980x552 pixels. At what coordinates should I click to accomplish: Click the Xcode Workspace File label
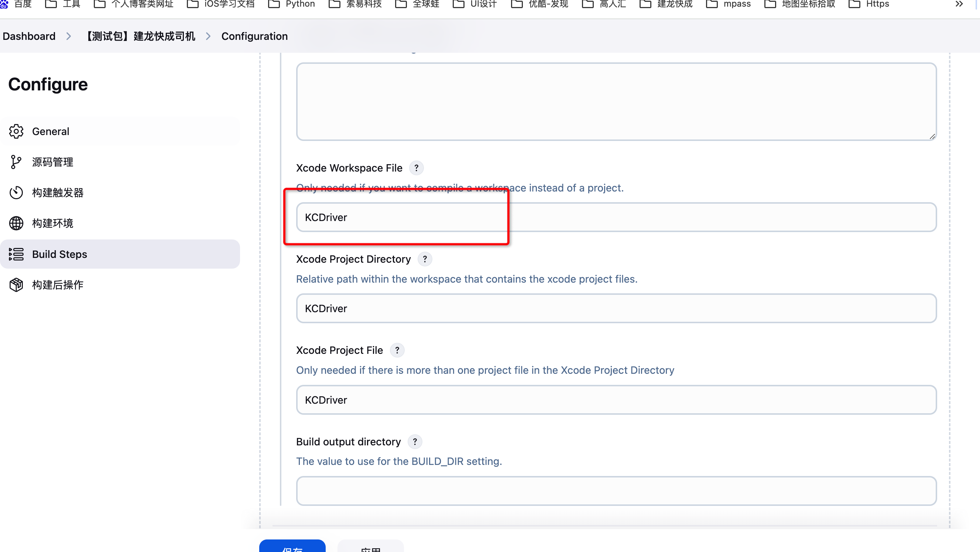(x=349, y=168)
